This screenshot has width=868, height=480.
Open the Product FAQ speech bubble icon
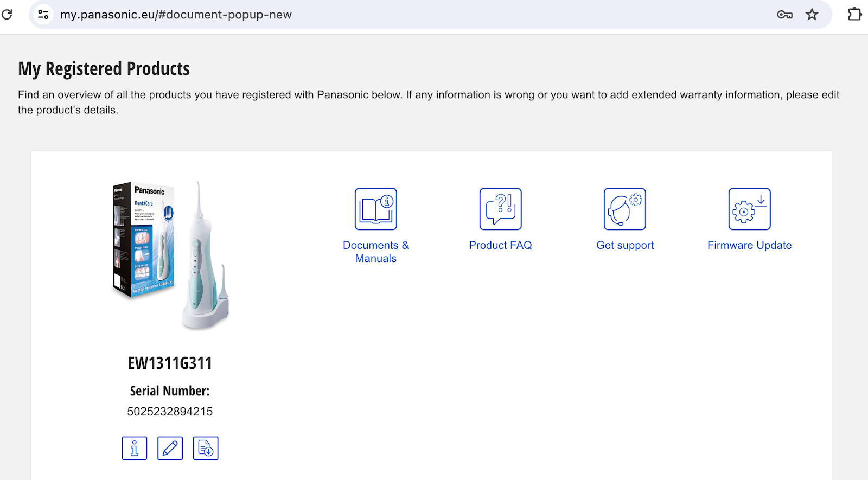point(500,209)
